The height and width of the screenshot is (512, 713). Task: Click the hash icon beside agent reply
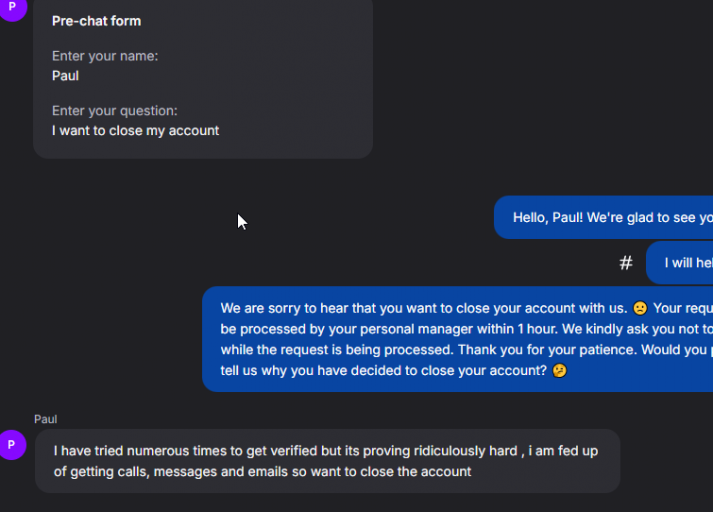[x=626, y=263]
